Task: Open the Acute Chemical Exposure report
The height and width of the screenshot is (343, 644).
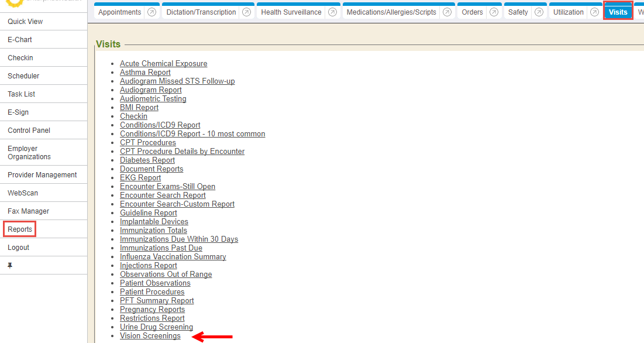Action: [163, 64]
